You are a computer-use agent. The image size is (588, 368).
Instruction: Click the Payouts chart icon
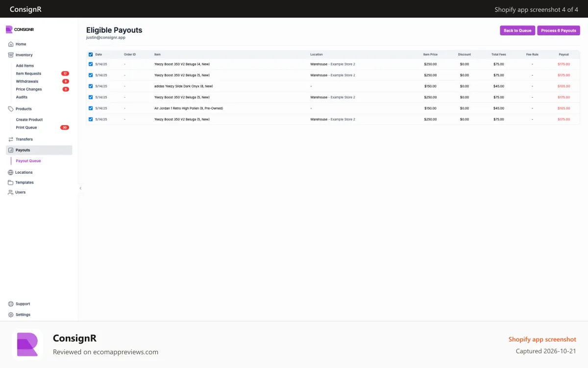11,150
